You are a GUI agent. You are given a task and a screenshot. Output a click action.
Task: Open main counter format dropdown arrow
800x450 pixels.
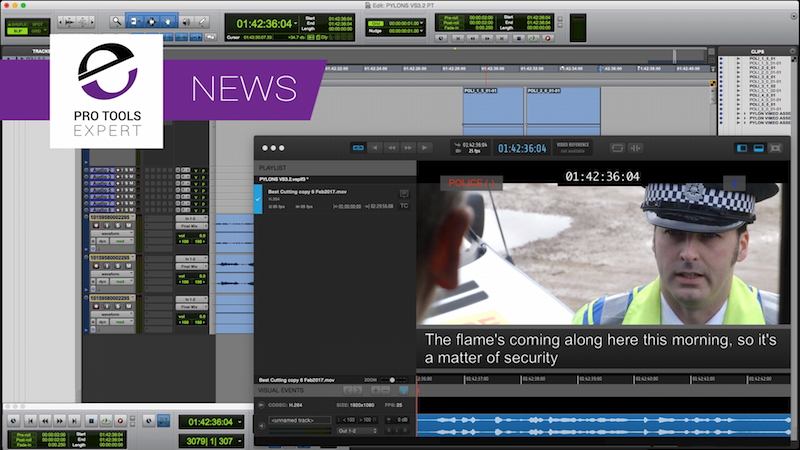[x=295, y=23]
